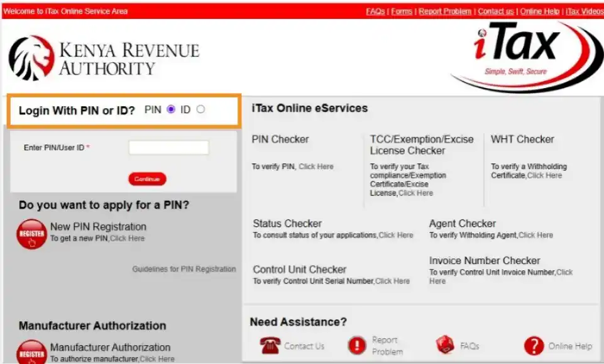This screenshot has width=604, height=364.
Task: Click the Status Checker heading
Action: [287, 223]
